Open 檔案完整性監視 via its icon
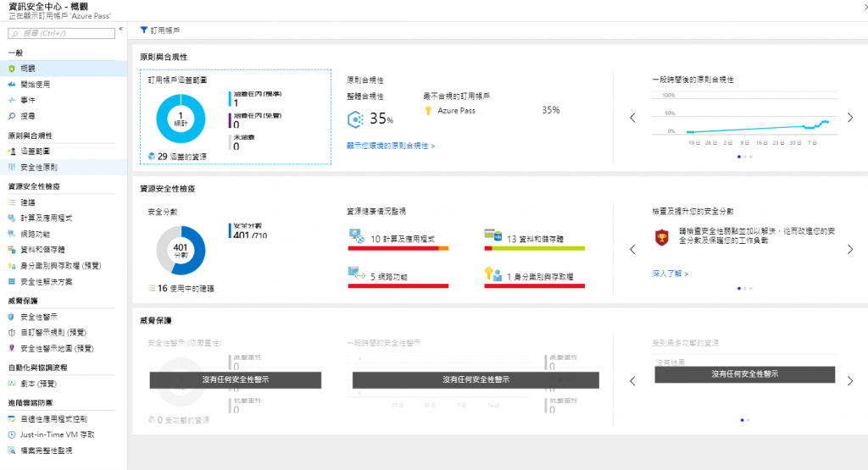The image size is (868, 470). [12, 451]
